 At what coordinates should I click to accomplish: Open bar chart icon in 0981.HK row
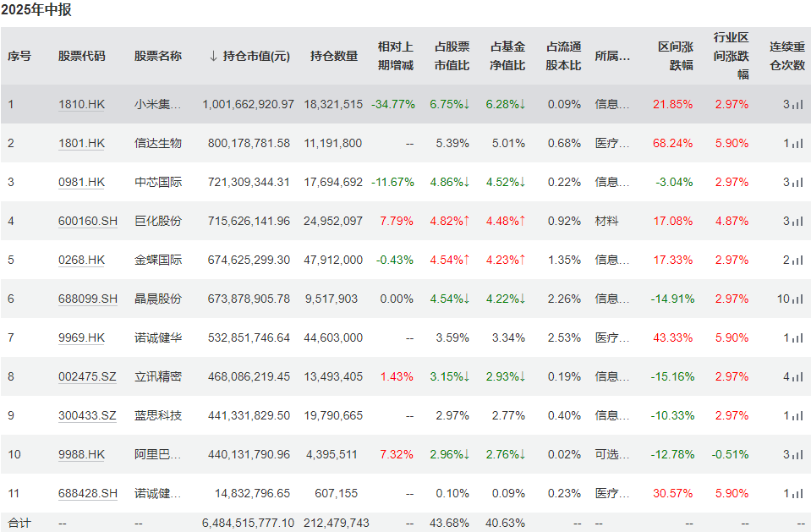tap(798, 182)
